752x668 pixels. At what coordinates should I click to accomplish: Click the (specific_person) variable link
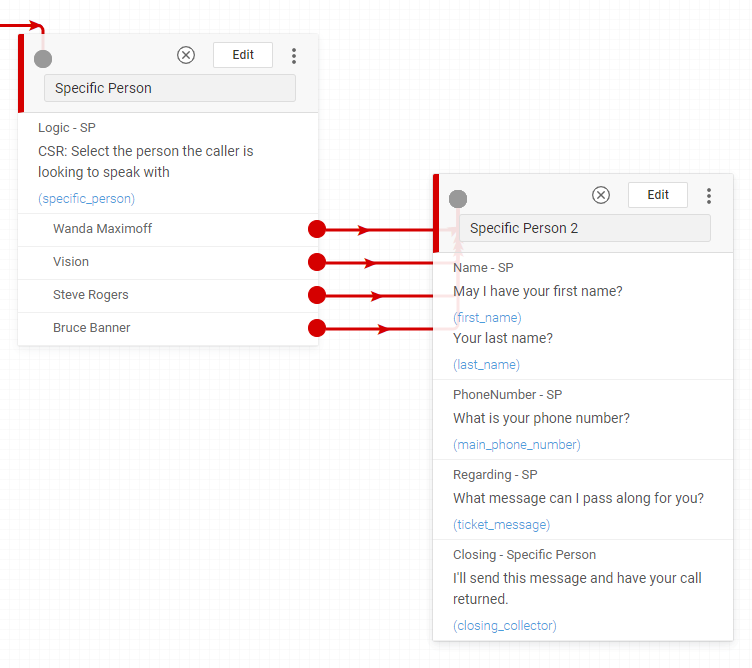pos(86,199)
